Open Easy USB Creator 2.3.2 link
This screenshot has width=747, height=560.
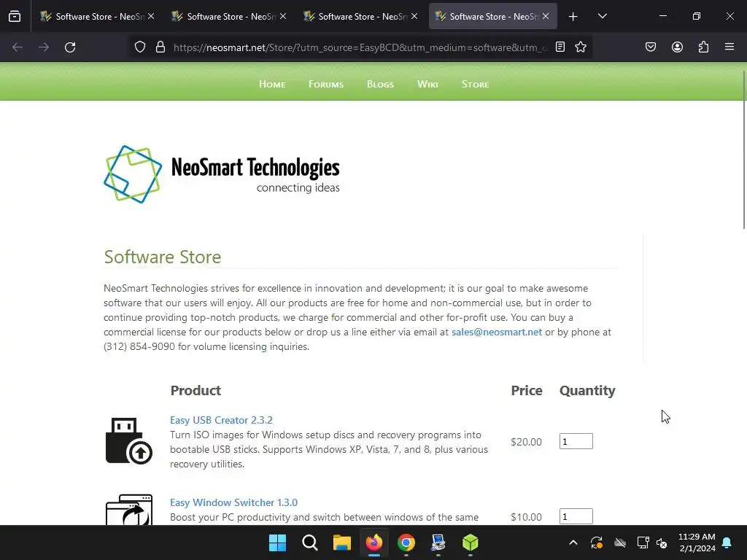tap(221, 420)
